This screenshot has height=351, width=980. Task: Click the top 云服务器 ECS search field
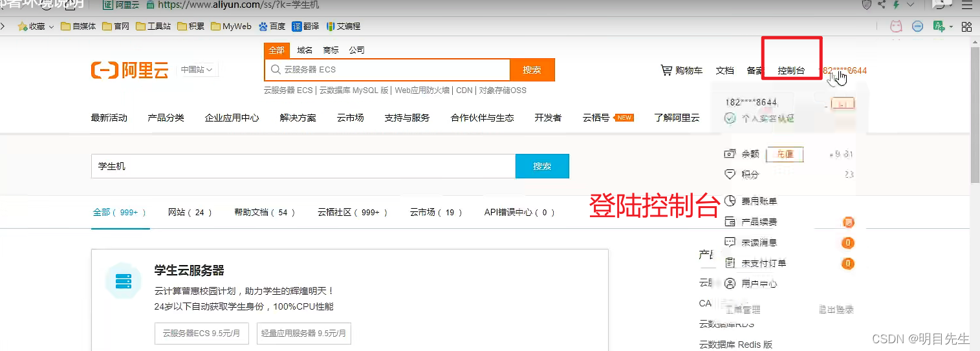(387, 70)
